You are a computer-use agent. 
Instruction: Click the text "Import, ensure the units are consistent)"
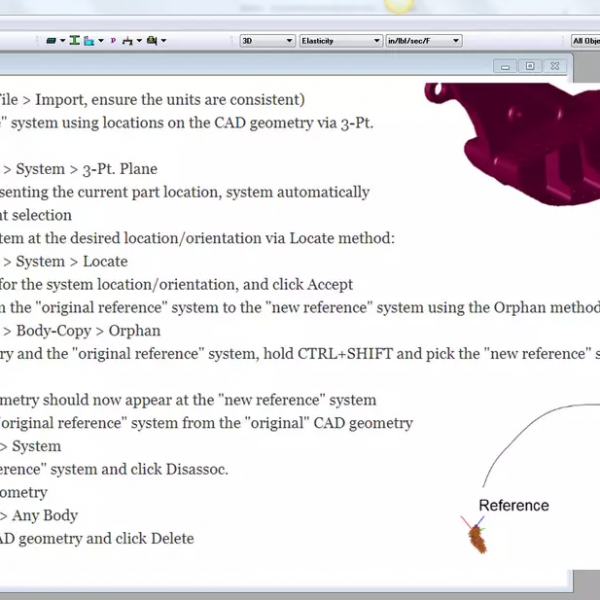[x=170, y=99]
